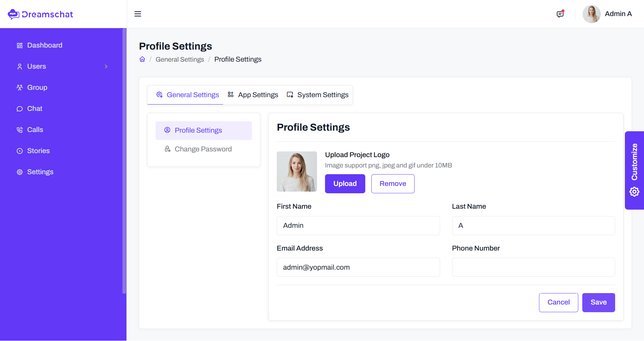This screenshot has width=644, height=341.
Task: Click the Settings gear icon in sidebar
Action: point(20,172)
